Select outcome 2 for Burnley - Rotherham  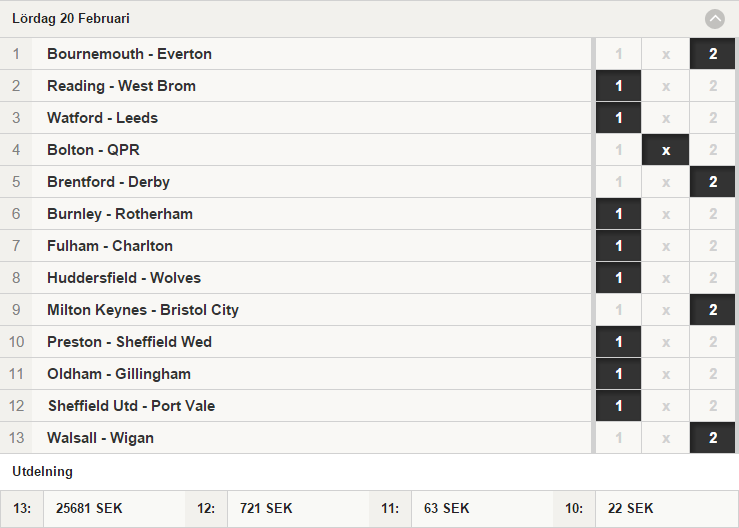coord(713,214)
